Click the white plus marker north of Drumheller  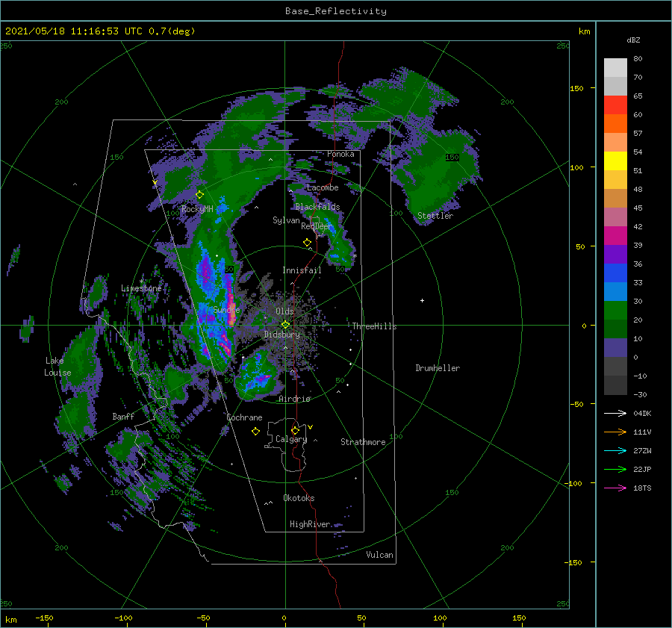coord(422,300)
